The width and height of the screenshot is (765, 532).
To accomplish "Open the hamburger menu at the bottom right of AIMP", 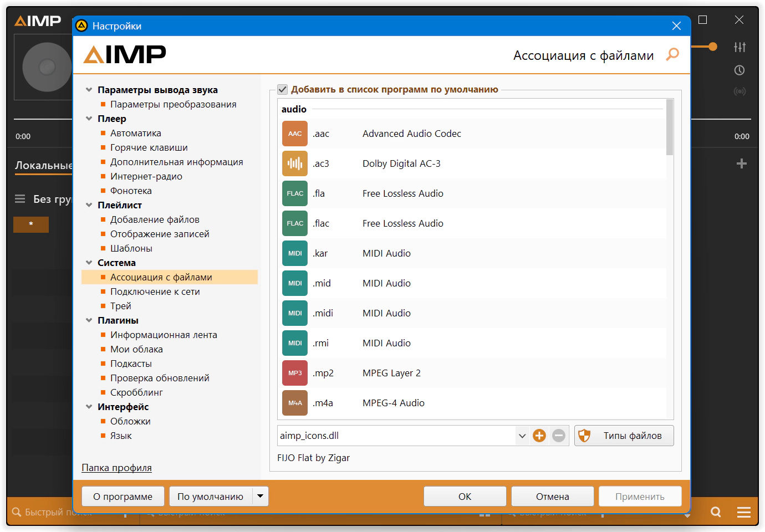I will click(x=744, y=512).
